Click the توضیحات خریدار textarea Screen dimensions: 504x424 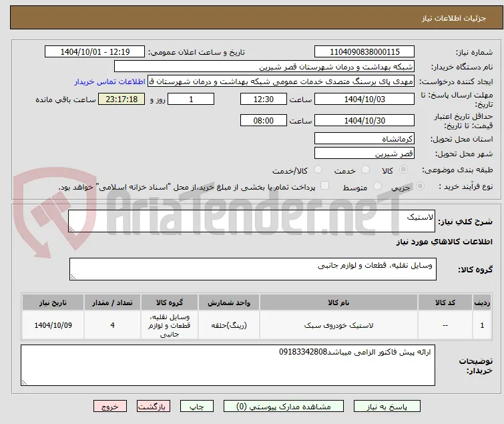228,365
